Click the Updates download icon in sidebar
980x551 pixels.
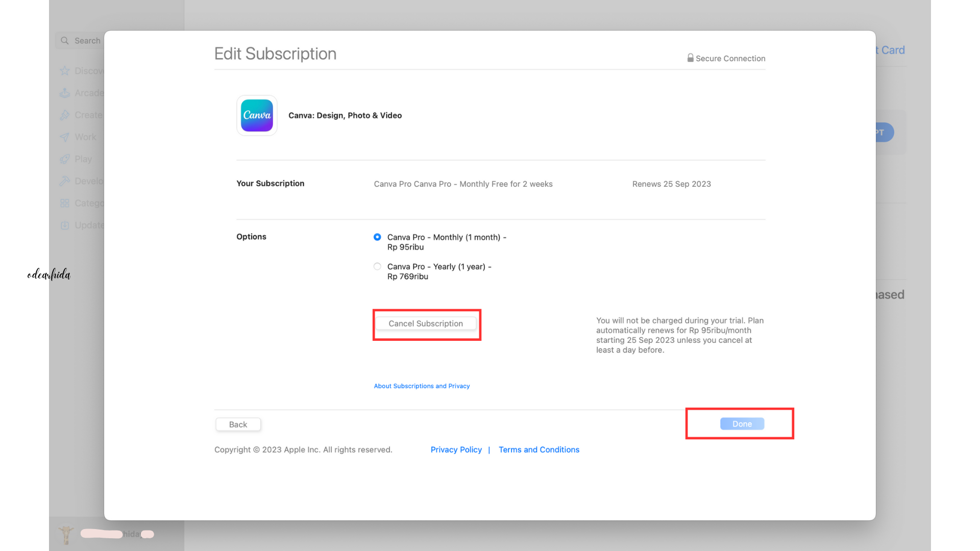coord(65,225)
